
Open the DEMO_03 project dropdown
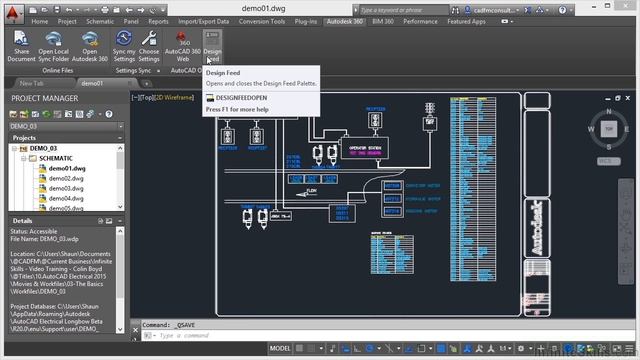click(x=120, y=127)
